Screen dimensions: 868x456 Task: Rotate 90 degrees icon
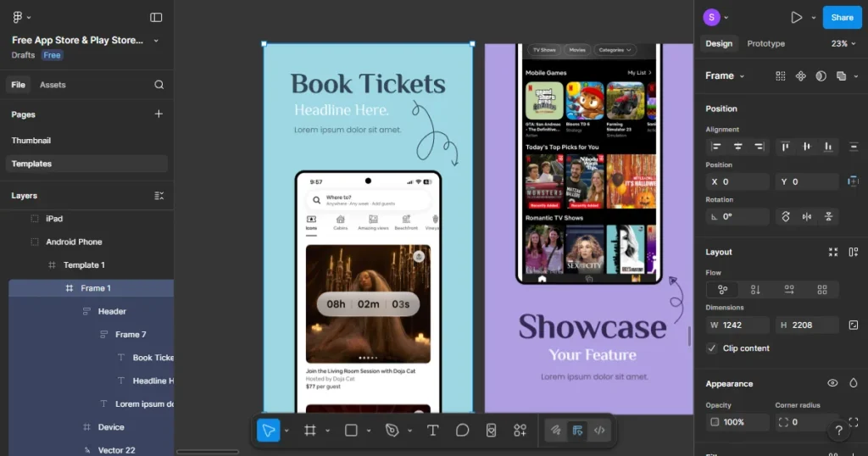786,216
